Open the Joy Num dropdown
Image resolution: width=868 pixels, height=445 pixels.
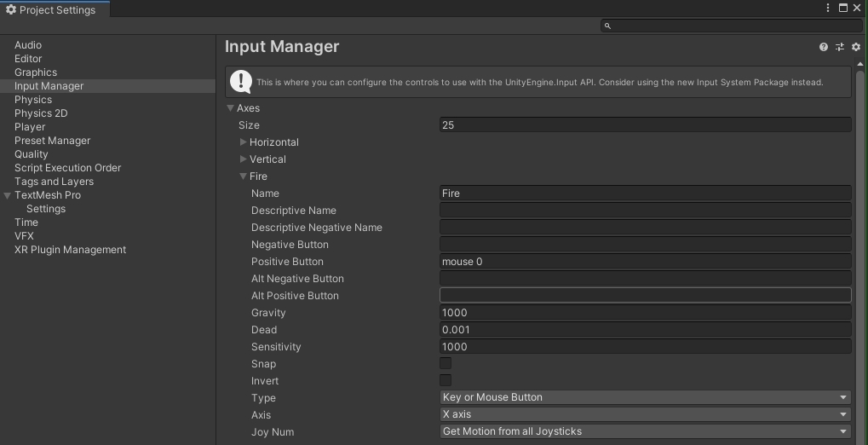(x=646, y=431)
